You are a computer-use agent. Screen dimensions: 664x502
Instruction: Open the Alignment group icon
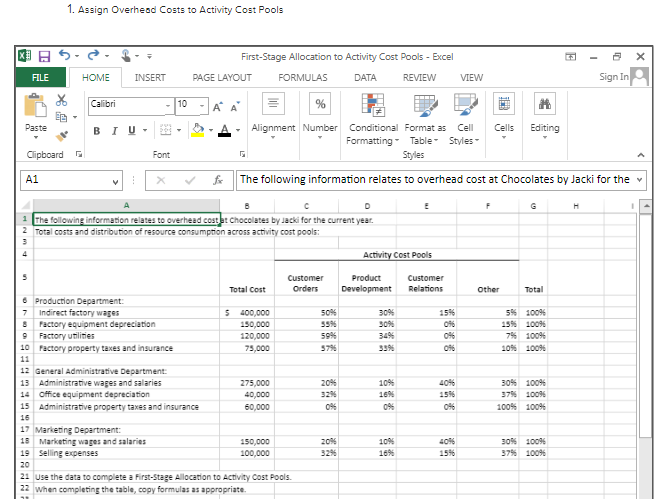273,104
